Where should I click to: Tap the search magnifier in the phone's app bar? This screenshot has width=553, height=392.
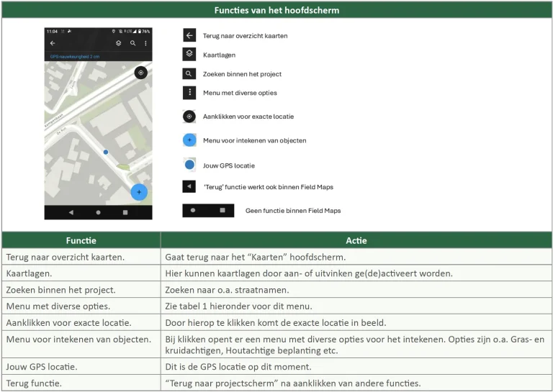pyautogui.click(x=132, y=43)
